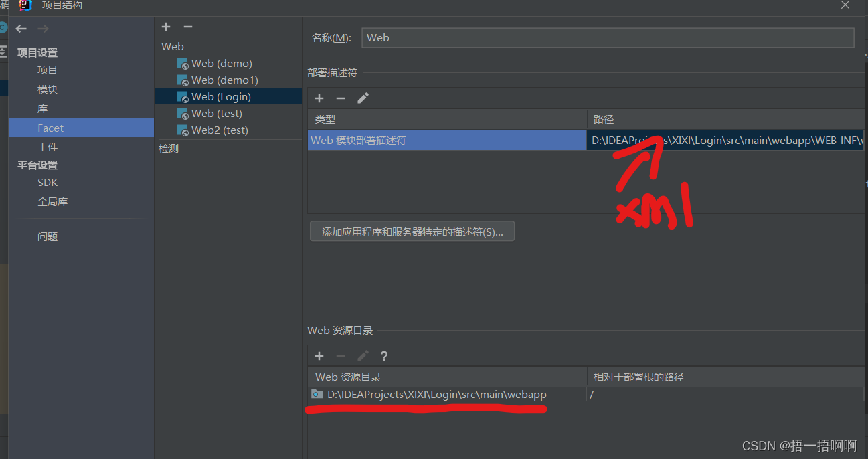Open the 项目 settings page
Screen dimensions: 868x459
click(48, 70)
